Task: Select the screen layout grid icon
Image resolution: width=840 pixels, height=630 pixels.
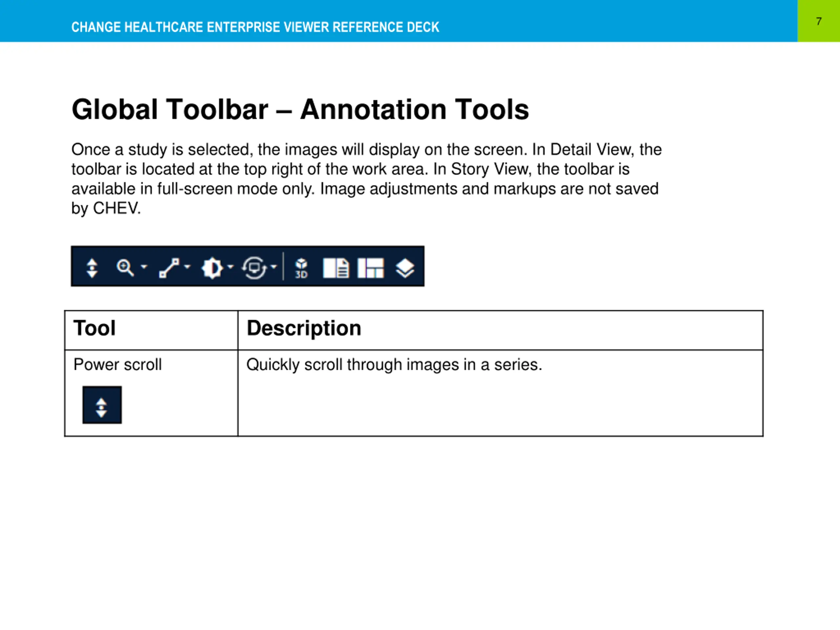Action: pyautogui.click(x=371, y=268)
